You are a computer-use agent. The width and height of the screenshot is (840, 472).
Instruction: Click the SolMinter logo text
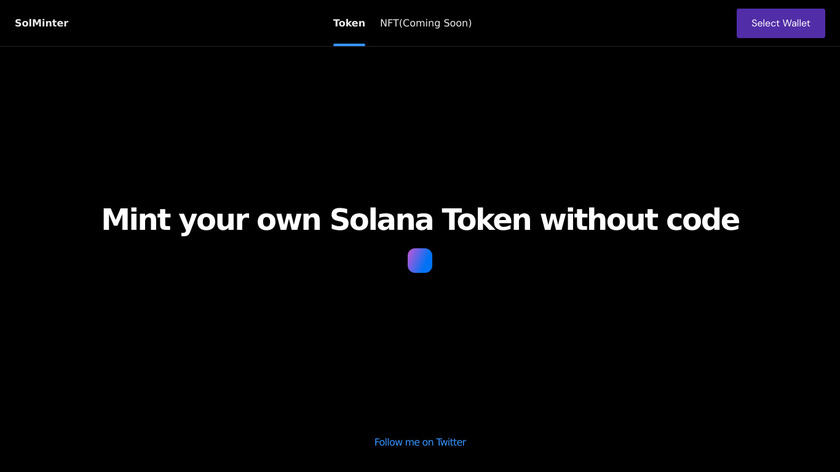42,23
